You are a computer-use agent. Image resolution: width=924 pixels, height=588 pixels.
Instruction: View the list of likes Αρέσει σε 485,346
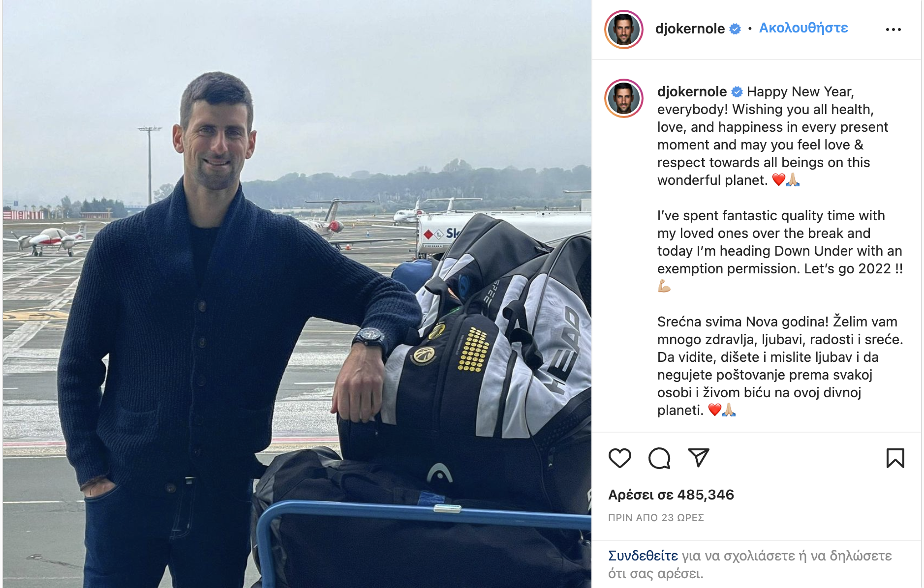671,495
